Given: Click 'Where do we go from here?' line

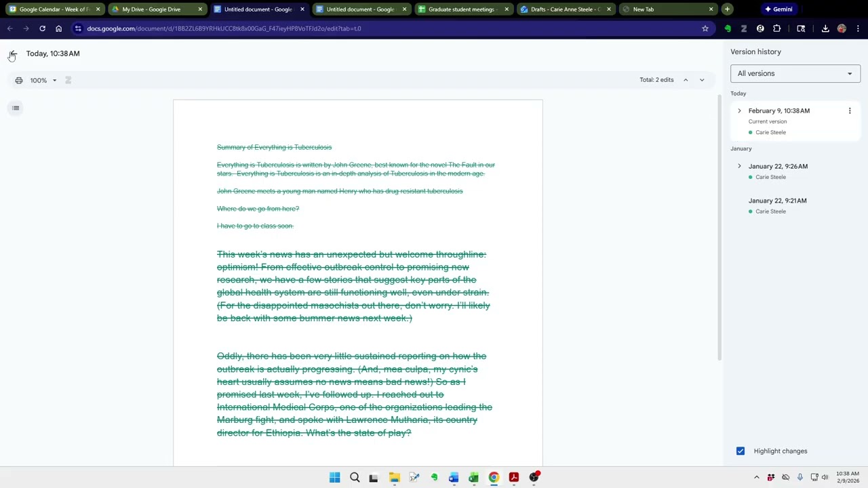Looking at the screenshot, I should coord(258,209).
